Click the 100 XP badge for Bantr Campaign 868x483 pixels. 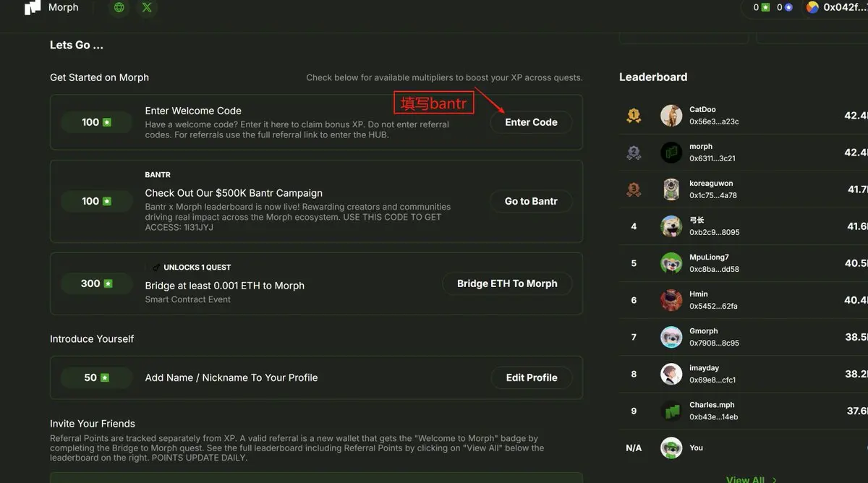coord(96,201)
